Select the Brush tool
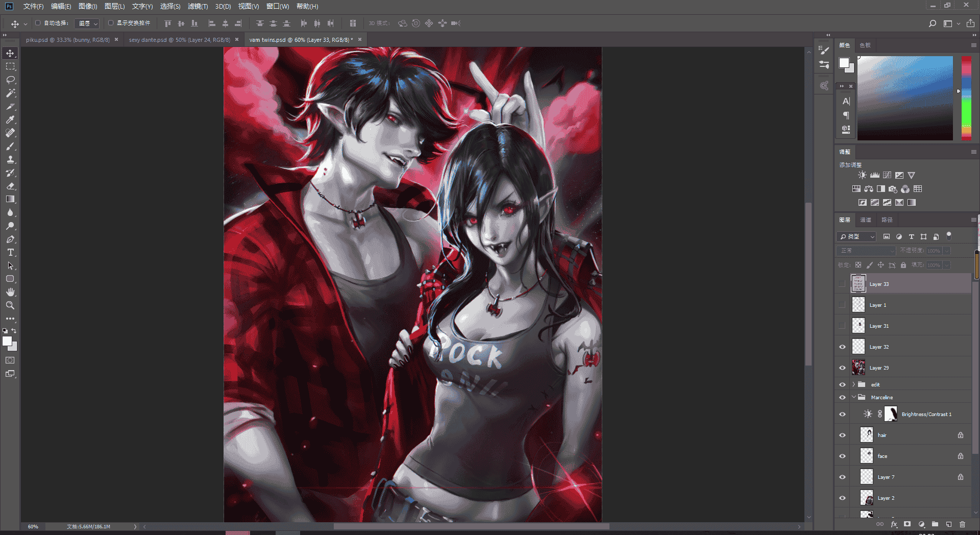 point(10,146)
